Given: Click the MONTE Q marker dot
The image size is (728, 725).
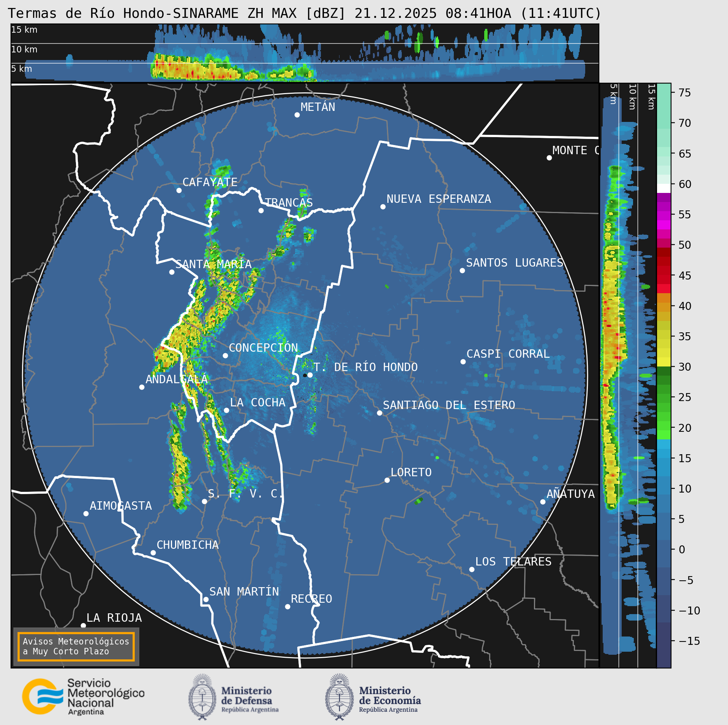Looking at the screenshot, I should pyautogui.click(x=549, y=158).
